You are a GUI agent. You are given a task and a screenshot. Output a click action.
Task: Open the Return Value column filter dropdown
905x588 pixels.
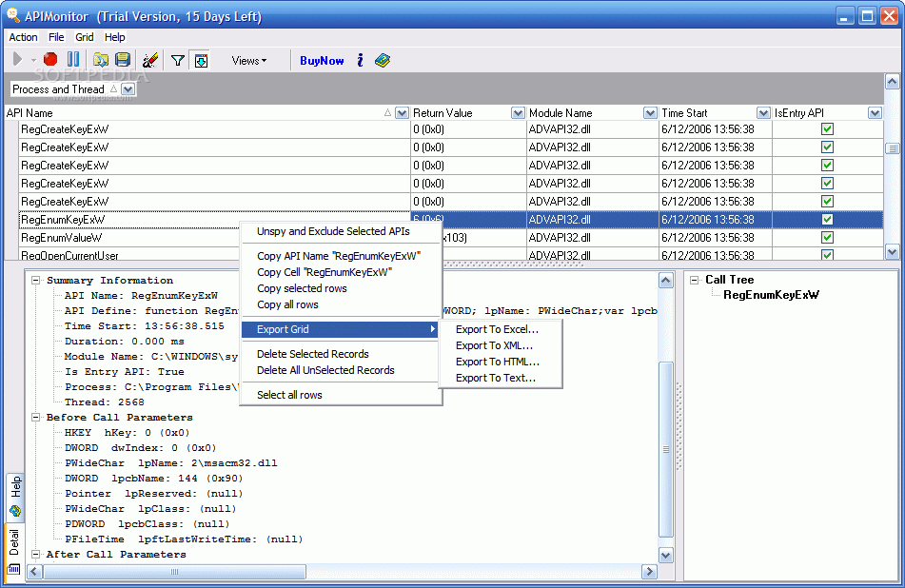point(518,113)
